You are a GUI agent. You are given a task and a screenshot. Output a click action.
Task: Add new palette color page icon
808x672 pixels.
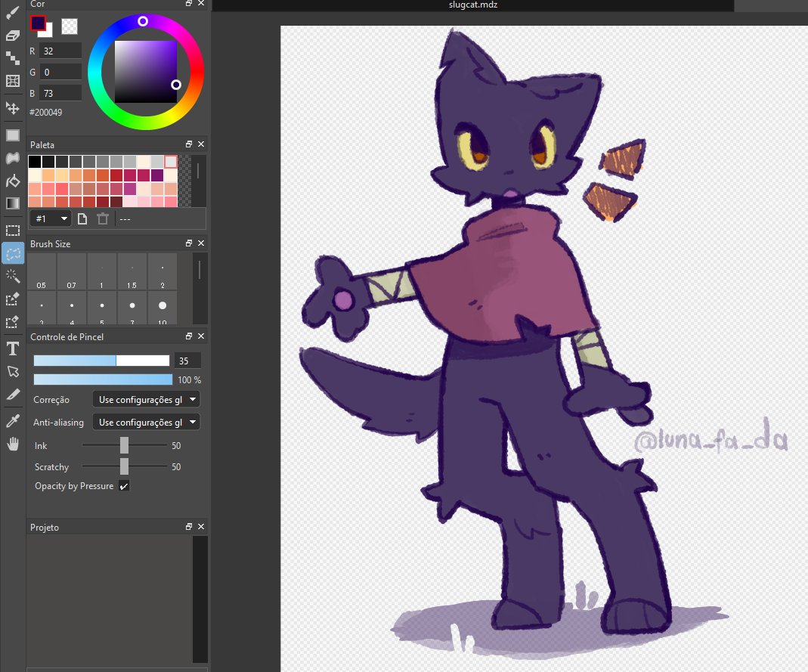pyautogui.click(x=82, y=219)
